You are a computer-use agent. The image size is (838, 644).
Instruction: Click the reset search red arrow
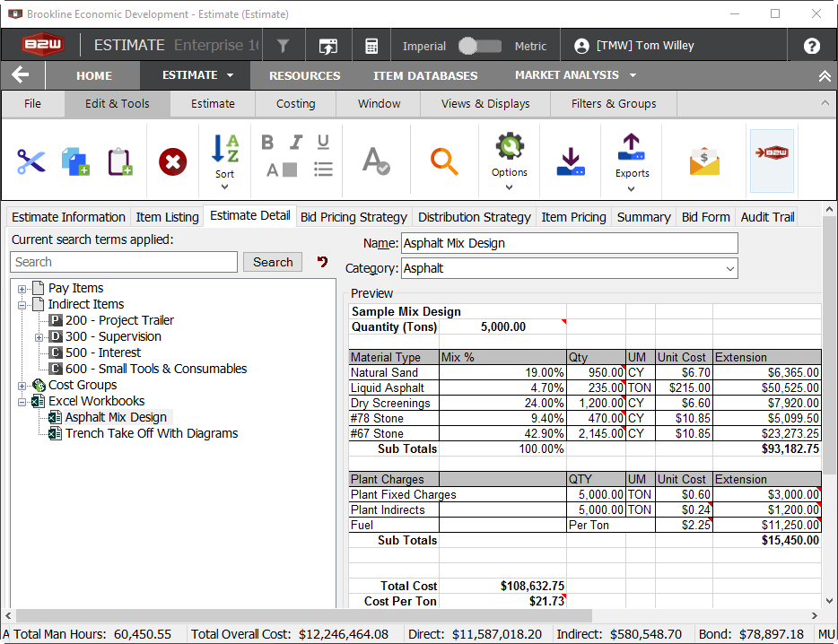[x=322, y=261]
